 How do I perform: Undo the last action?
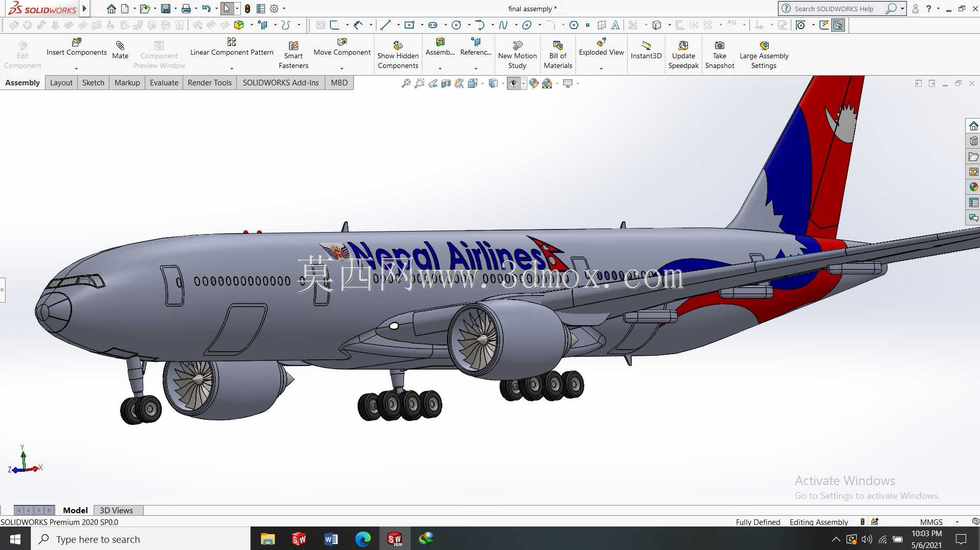(x=206, y=9)
